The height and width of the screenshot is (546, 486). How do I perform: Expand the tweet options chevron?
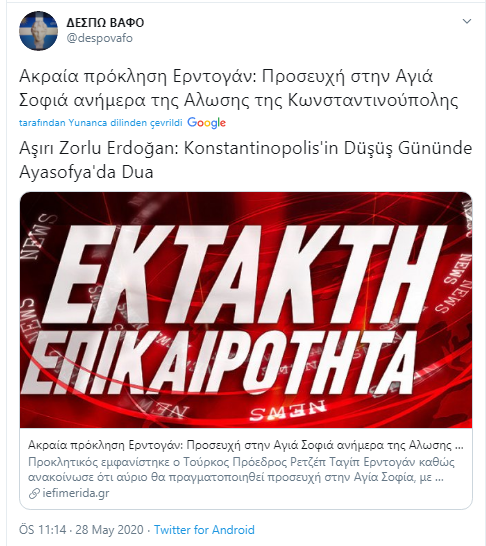click(x=467, y=22)
